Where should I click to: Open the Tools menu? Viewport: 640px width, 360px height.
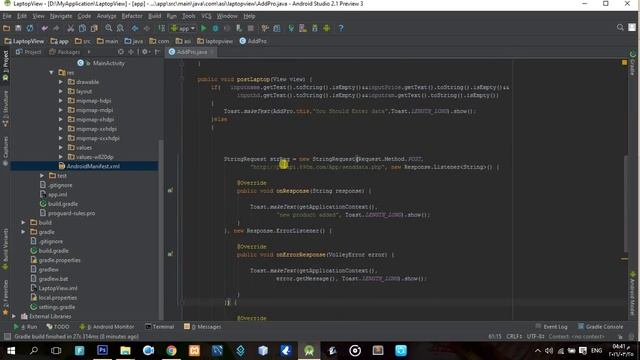point(188,16)
